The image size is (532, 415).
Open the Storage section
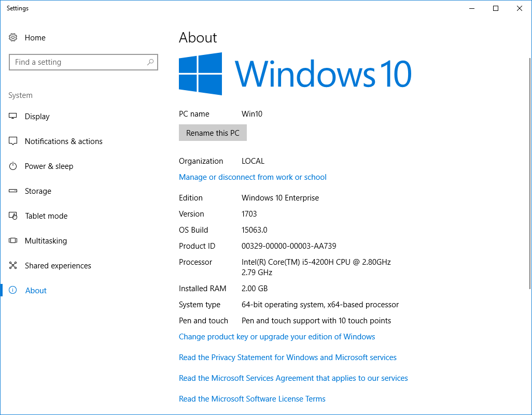38,191
